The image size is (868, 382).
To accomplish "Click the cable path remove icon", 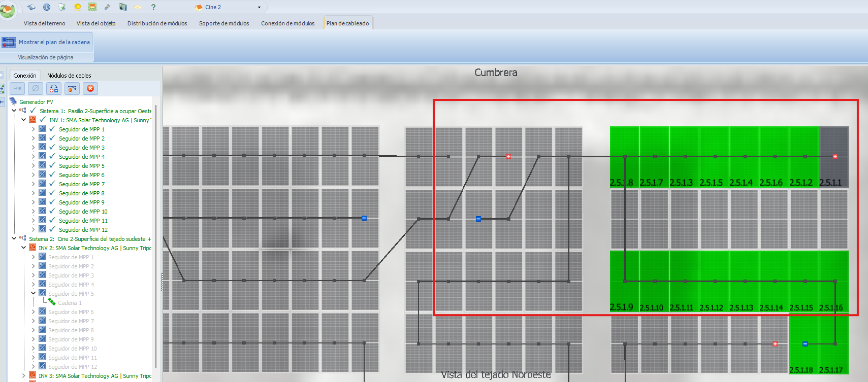I will click(72, 88).
